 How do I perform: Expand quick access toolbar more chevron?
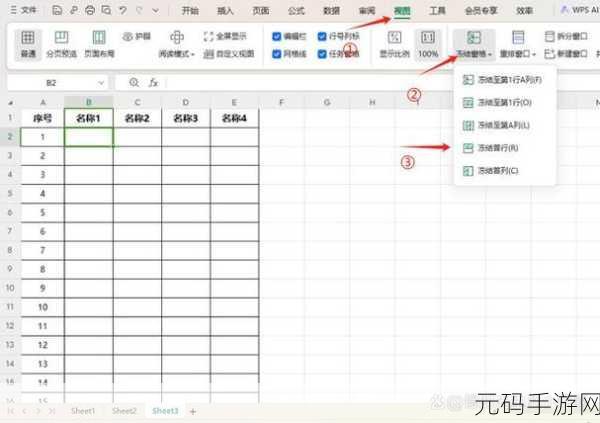point(155,10)
